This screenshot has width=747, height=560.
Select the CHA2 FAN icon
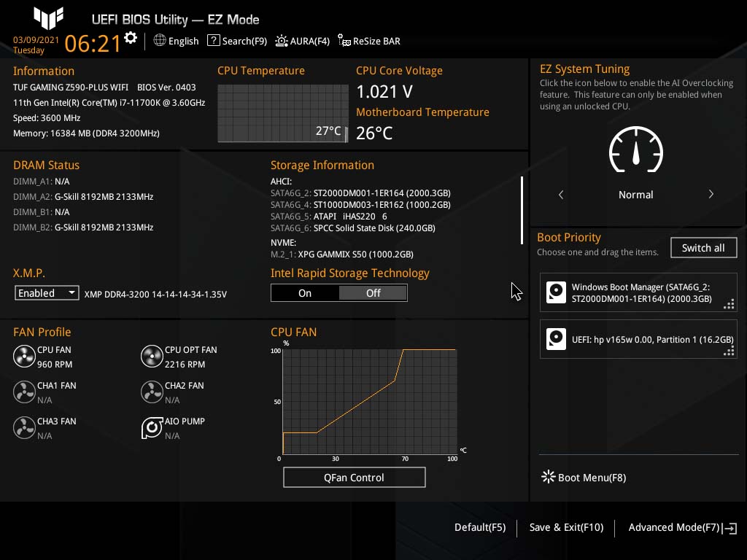(152, 392)
